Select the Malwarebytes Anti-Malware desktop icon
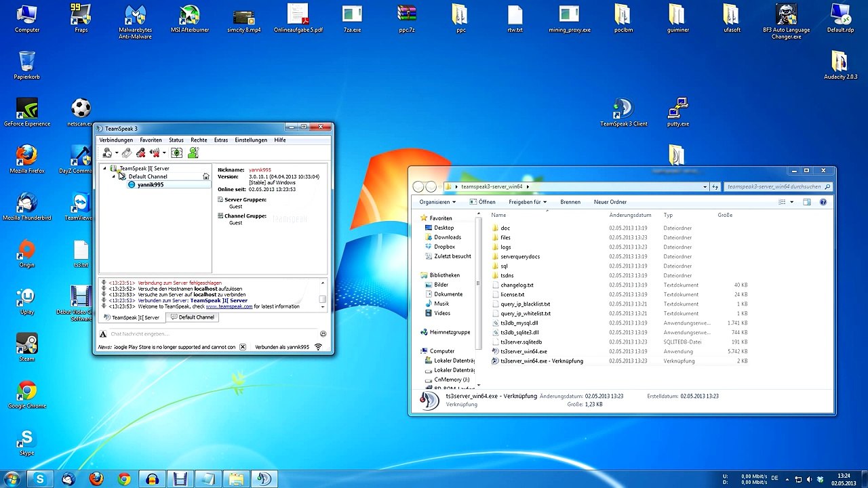868x488 pixels. 135,22
